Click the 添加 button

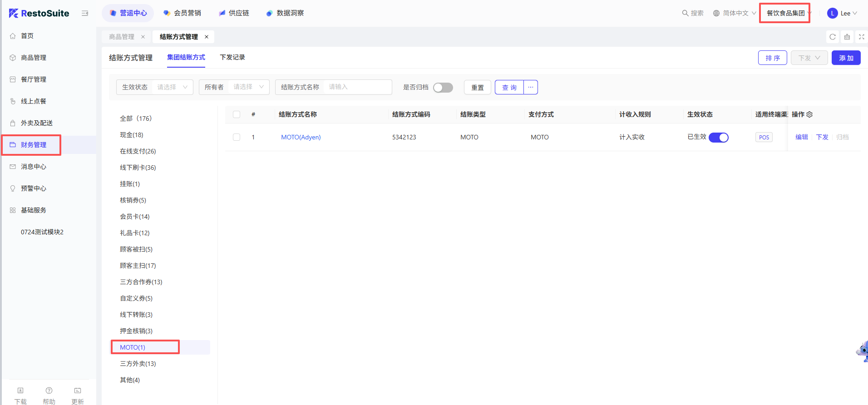click(846, 58)
